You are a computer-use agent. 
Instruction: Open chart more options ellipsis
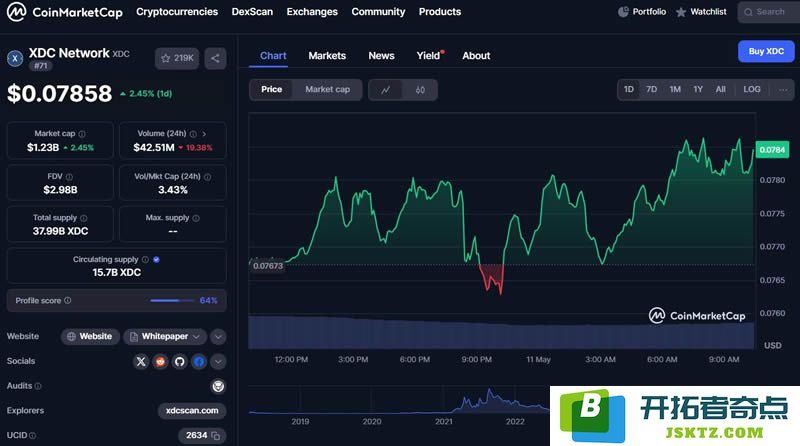[783, 90]
